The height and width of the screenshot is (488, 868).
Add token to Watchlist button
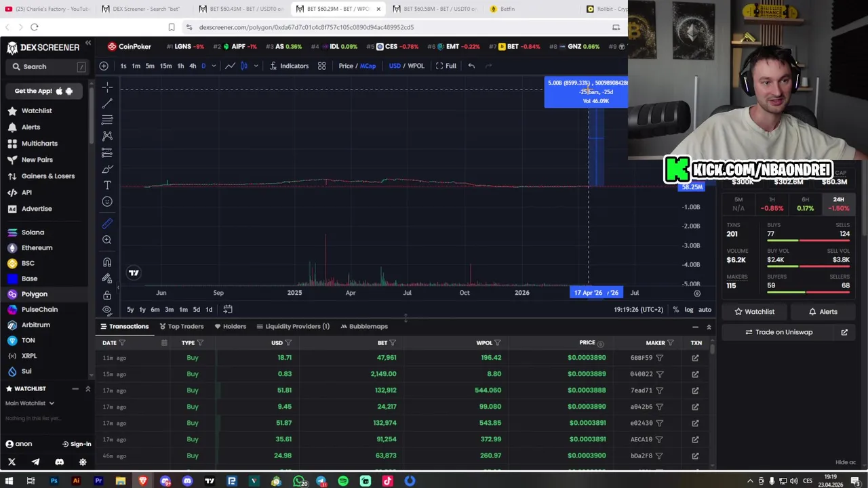pos(754,312)
